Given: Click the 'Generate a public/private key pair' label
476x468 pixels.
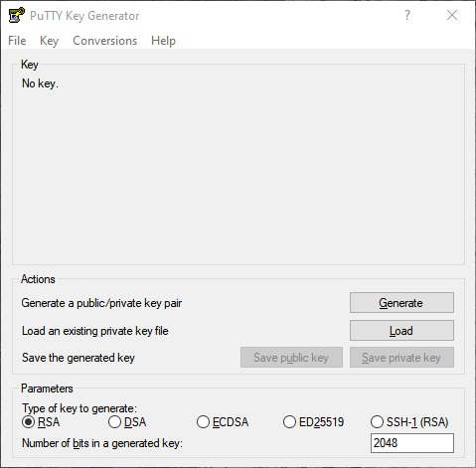Looking at the screenshot, I should tap(101, 303).
